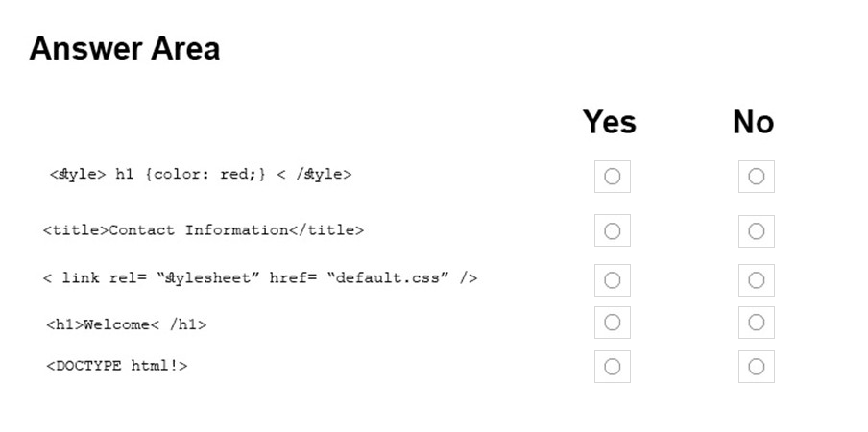
Task: Click the word Information in title line
Action: tap(237, 230)
